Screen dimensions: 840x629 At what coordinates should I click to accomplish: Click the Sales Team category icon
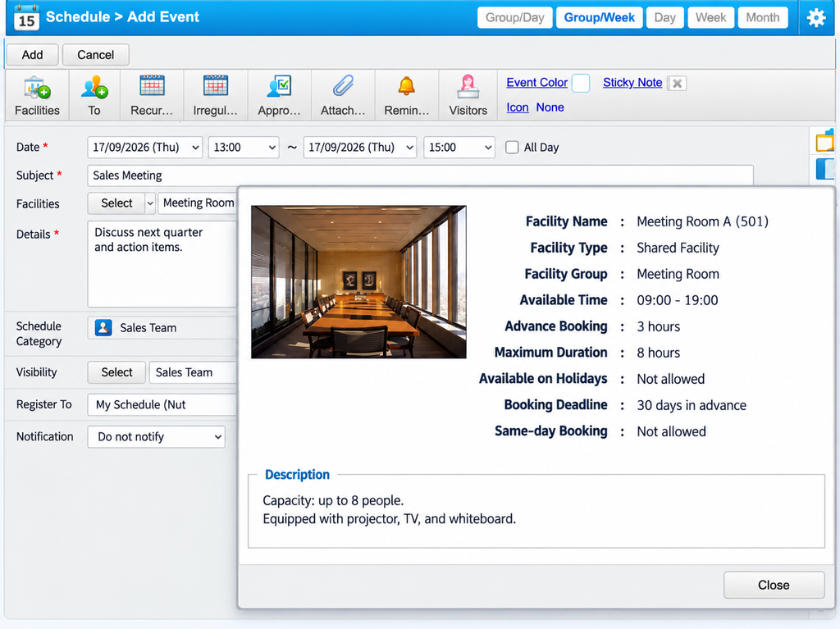(x=103, y=327)
